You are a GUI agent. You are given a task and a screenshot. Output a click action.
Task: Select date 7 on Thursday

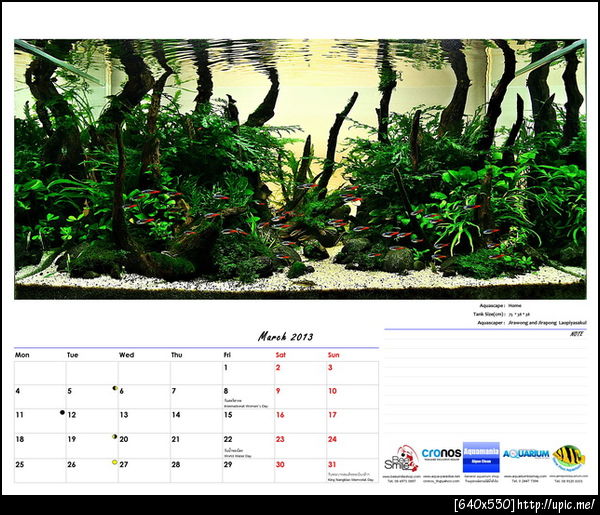coord(174,391)
